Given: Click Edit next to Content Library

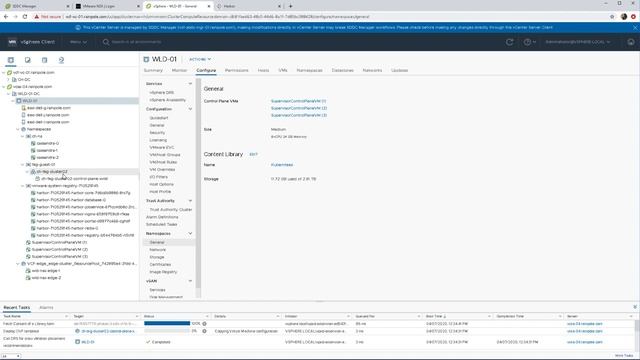Looking at the screenshot, I should point(253,154).
